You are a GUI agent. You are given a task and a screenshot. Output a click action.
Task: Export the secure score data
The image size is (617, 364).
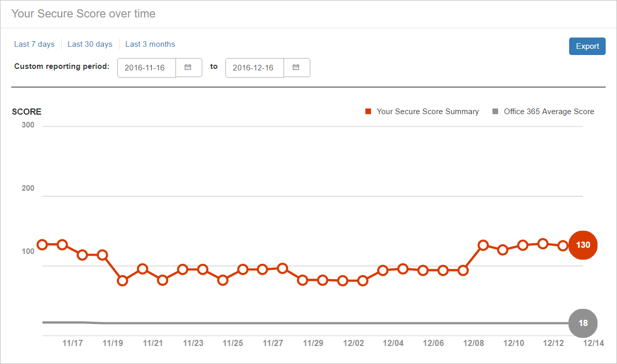tap(587, 46)
